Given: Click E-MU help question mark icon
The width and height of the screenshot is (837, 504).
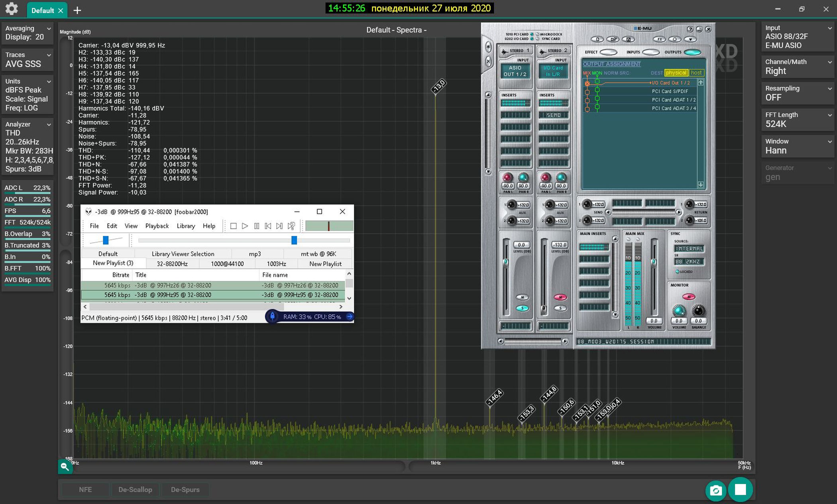Looking at the screenshot, I should click(x=690, y=29).
